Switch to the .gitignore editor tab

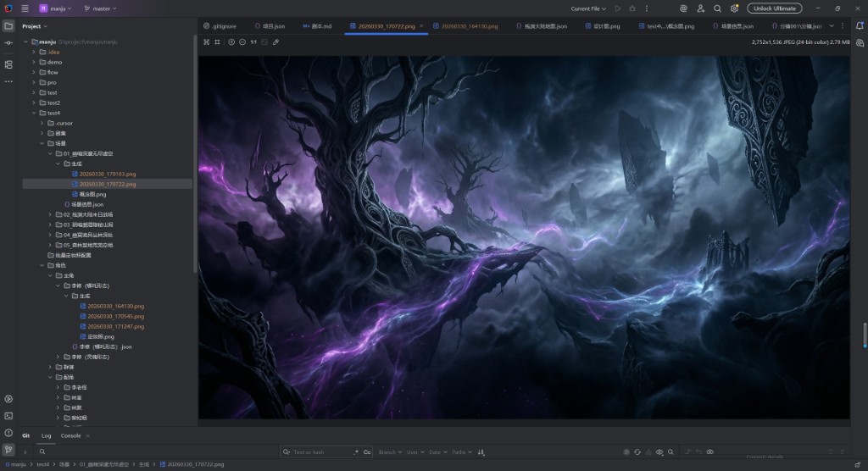220,26
